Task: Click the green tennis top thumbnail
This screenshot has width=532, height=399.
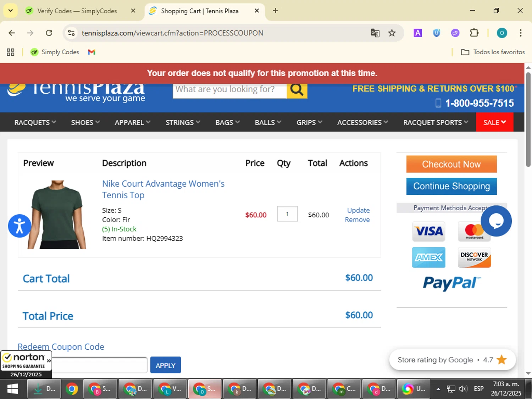Action: [57, 215]
